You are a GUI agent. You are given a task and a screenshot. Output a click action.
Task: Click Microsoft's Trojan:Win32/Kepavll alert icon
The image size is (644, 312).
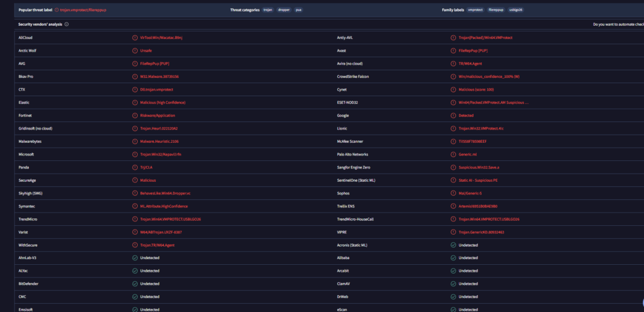coord(135,154)
